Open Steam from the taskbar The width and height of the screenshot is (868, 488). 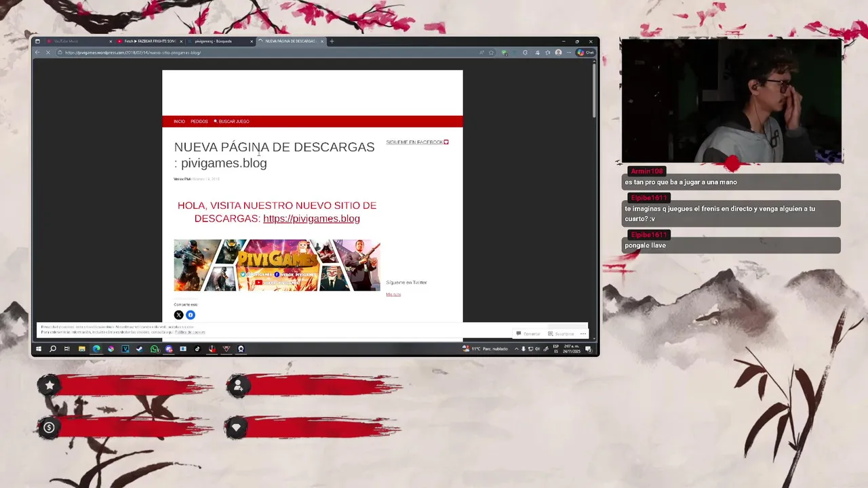point(140,349)
